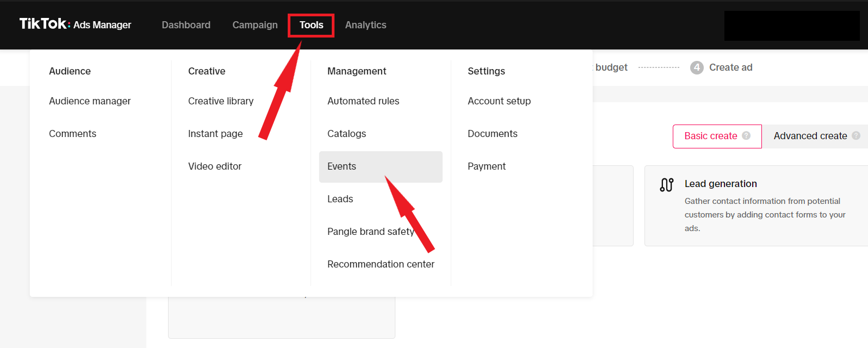Image resolution: width=868 pixels, height=348 pixels.
Task: Switch to the Analytics tab
Action: click(365, 25)
